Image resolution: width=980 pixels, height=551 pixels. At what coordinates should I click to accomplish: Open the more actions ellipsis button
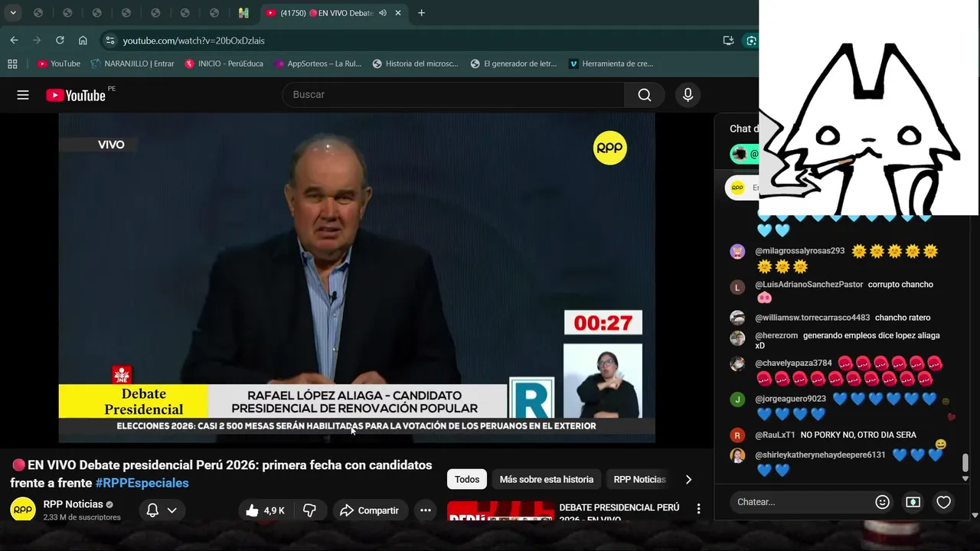426,510
